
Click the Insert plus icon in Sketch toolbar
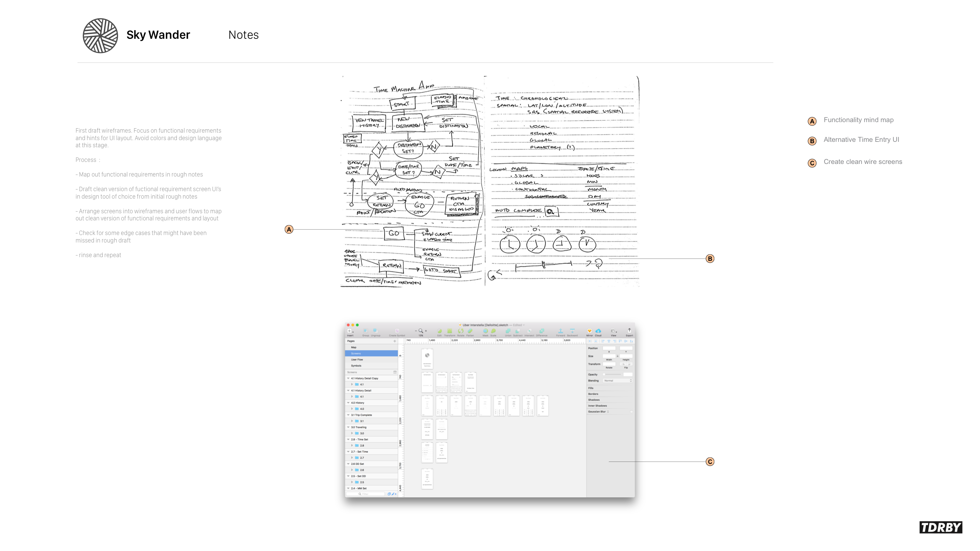pos(349,331)
